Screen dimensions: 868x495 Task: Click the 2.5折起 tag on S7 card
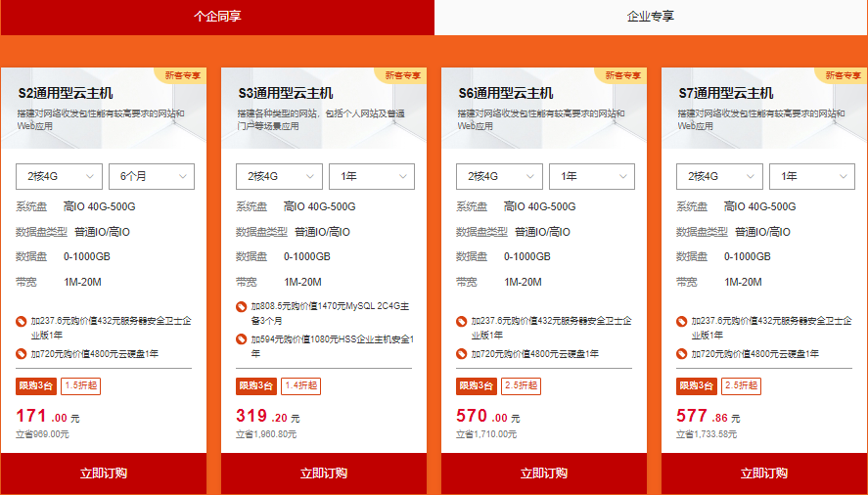click(x=742, y=385)
